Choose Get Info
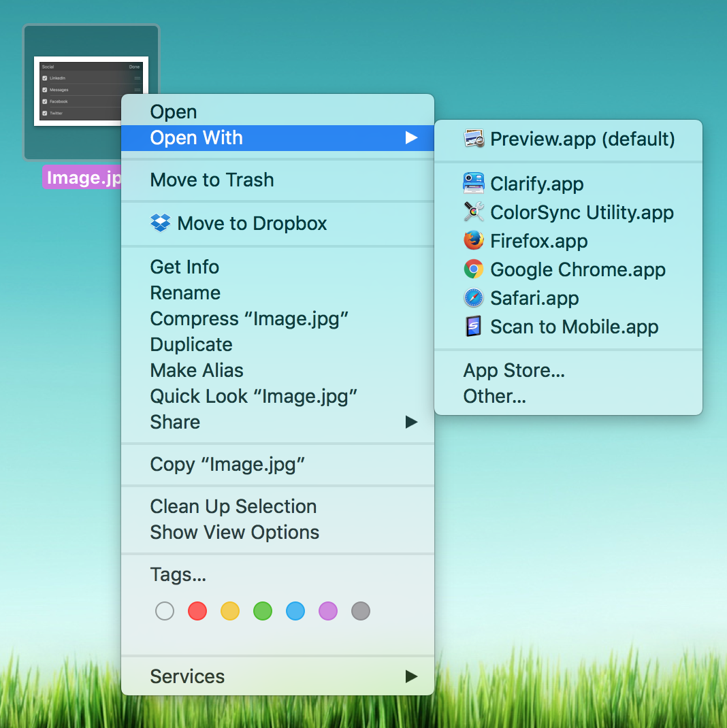The width and height of the screenshot is (727, 728). pyautogui.click(x=277, y=267)
